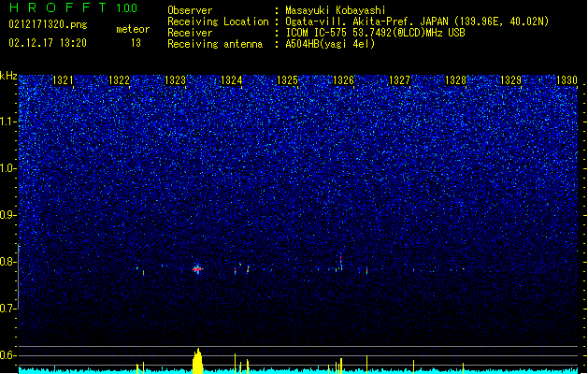Click the 0.9 kHz frequency label
The width and height of the screenshot is (588, 374).
pyautogui.click(x=8, y=215)
